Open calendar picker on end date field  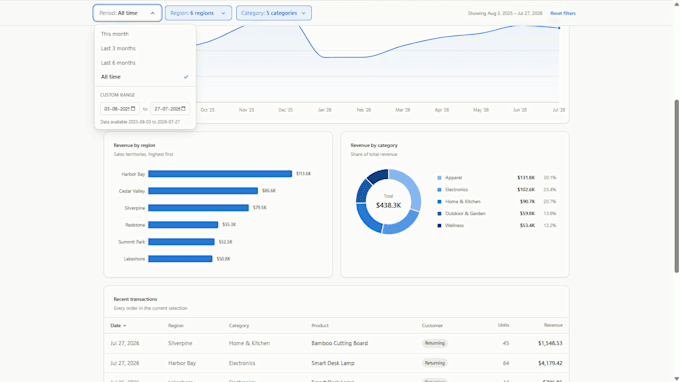click(x=183, y=108)
